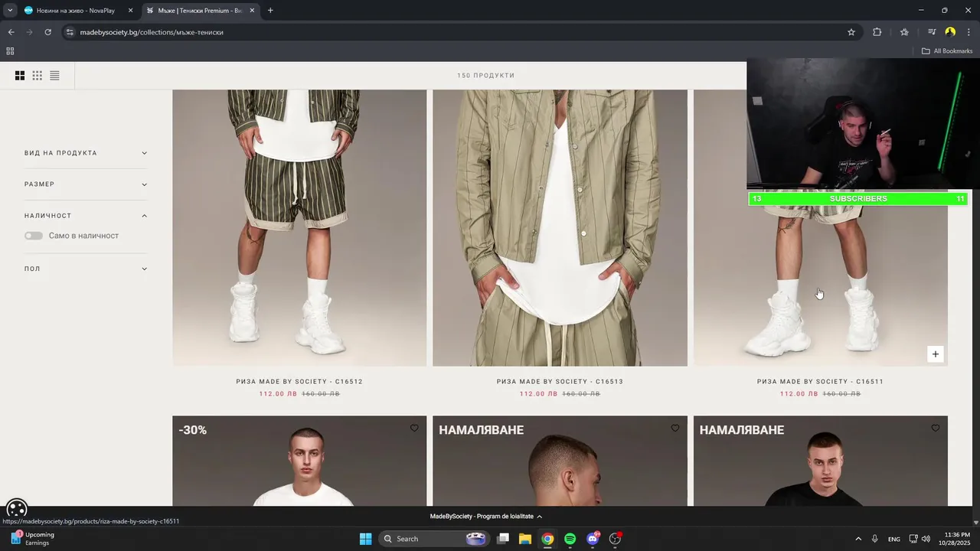The height and width of the screenshot is (551, 980).
Task: Reload the current page
Action: tap(47, 32)
